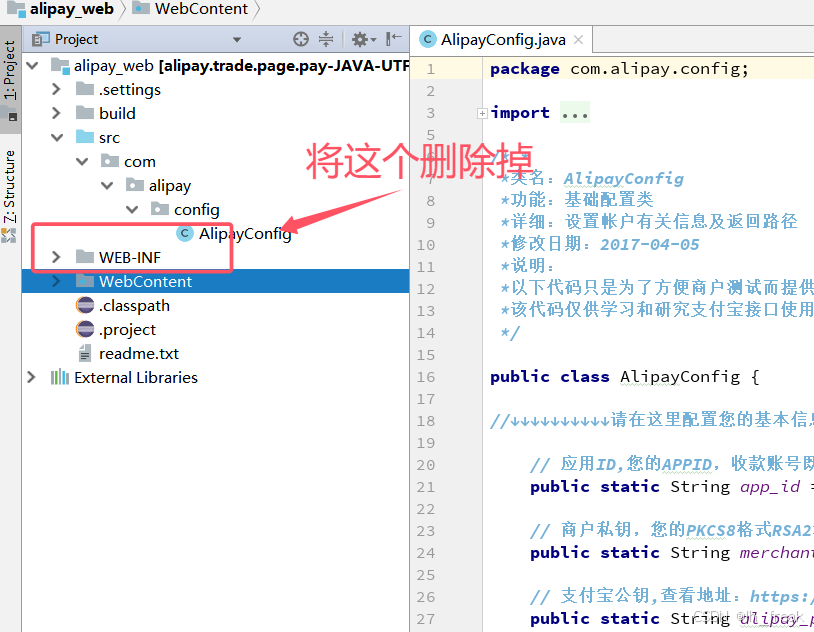Select the WebContent folder row
The height and width of the screenshot is (632, 814).
pyautogui.click(x=215, y=281)
